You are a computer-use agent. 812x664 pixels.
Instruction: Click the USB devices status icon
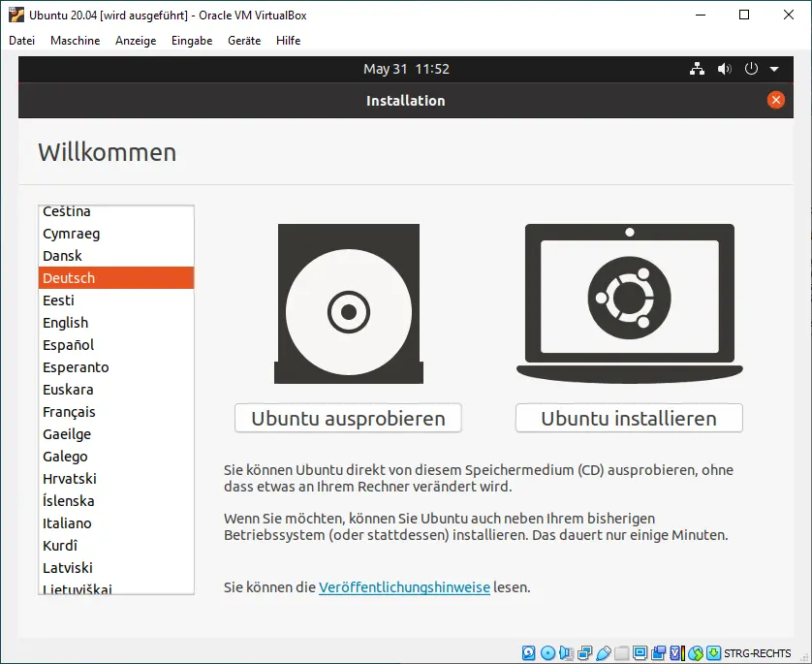click(603, 652)
